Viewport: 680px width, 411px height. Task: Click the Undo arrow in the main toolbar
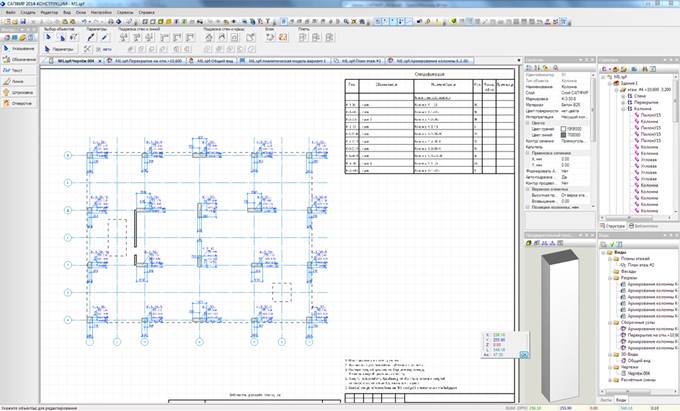point(84,21)
